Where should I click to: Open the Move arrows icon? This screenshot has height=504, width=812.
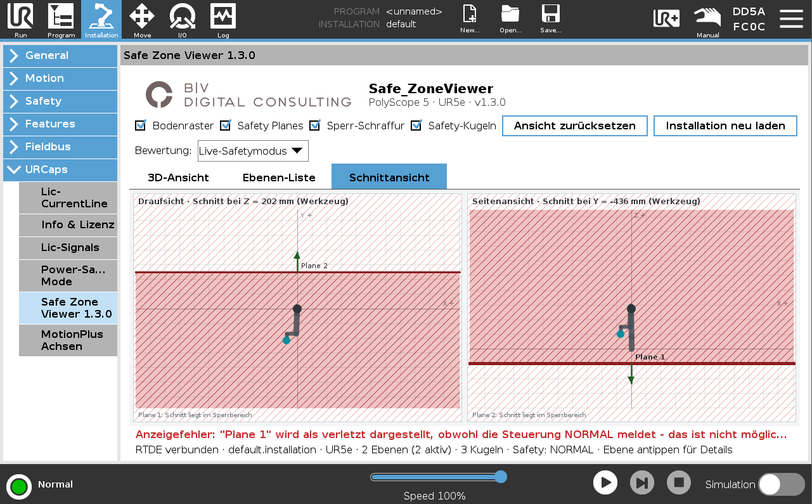142,16
